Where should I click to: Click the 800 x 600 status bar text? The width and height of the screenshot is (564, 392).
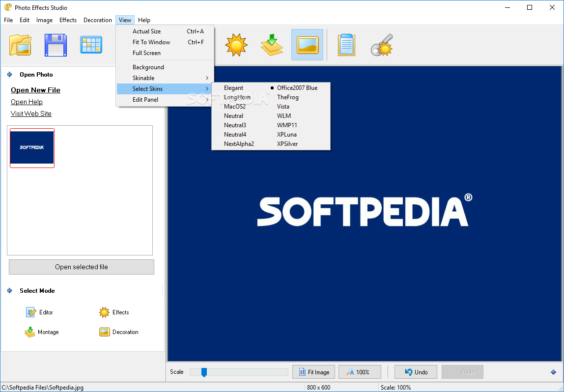pyautogui.click(x=318, y=387)
